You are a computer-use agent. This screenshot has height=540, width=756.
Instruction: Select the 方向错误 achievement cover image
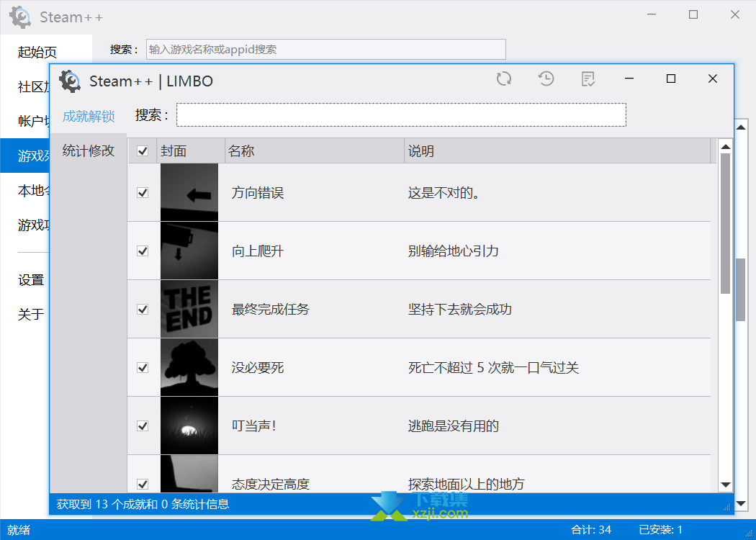(x=189, y=192)
